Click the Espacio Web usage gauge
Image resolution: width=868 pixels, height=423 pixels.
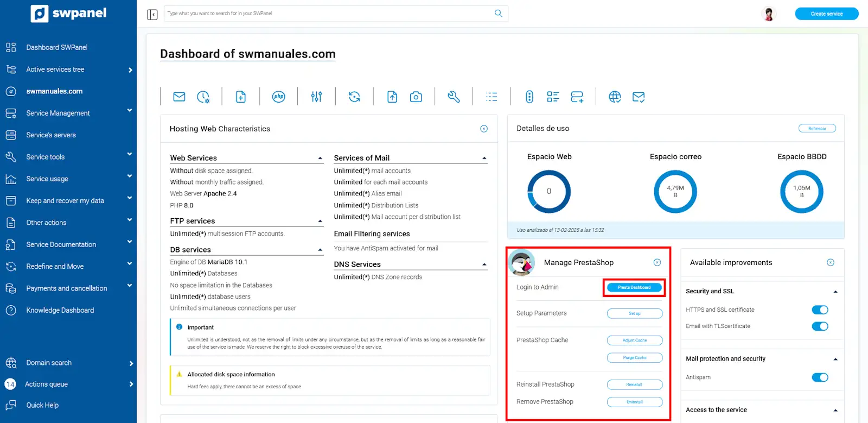tap(549, 192)
